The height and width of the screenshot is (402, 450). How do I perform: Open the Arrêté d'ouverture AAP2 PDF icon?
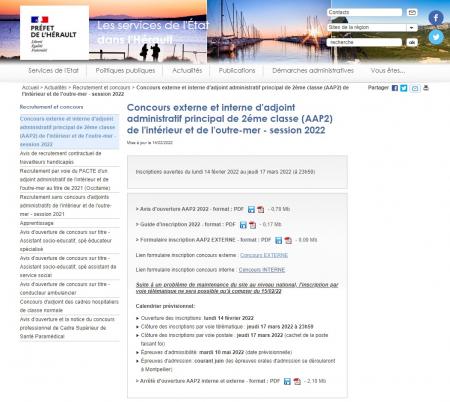(x=297, y=381)
